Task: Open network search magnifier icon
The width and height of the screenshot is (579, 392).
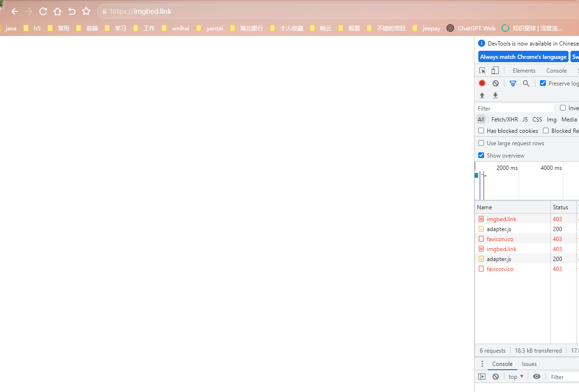Action: [x=526, y=83]
